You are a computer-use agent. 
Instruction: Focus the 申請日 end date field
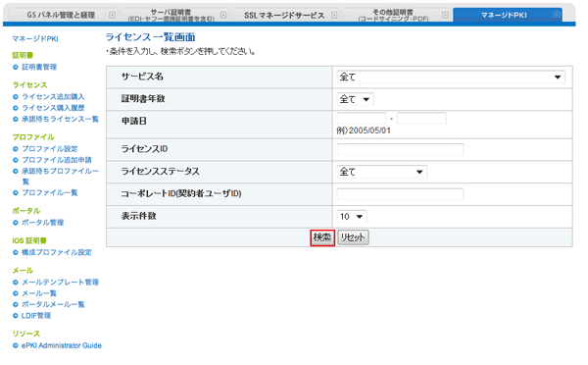pos(421,119)
